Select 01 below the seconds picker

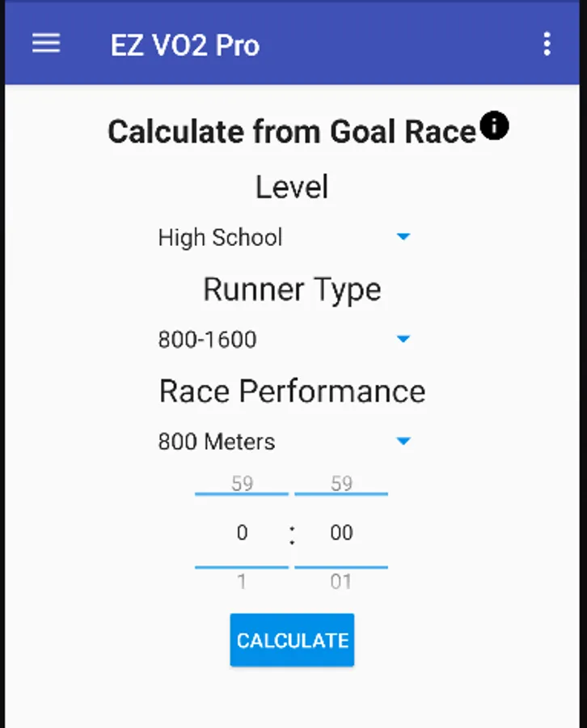(341, 582)
